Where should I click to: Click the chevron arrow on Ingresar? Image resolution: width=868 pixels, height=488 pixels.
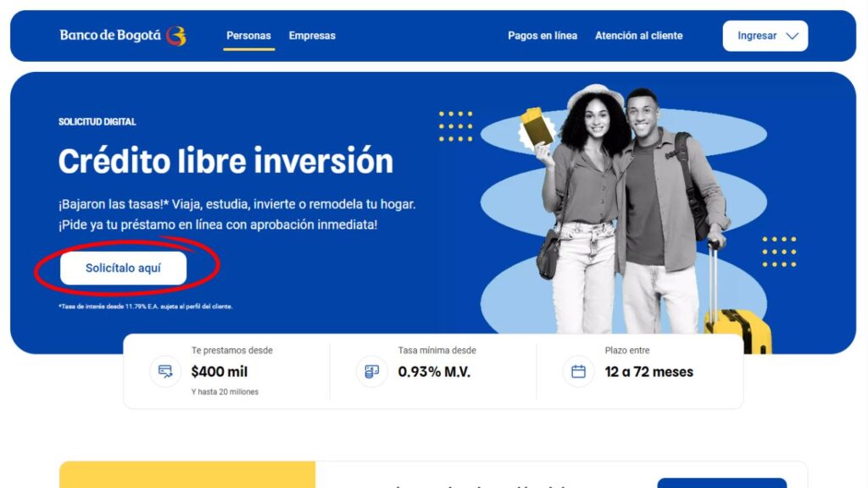point(793,36)
